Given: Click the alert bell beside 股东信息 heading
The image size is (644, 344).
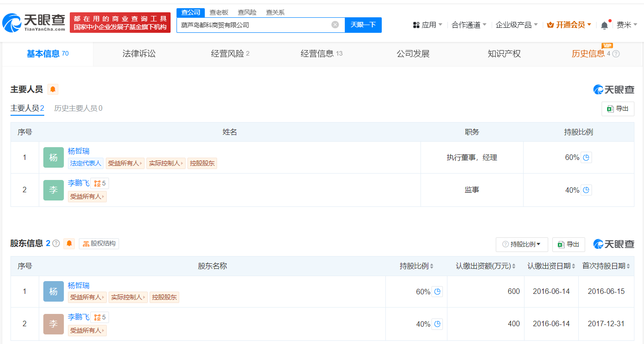Looking at the screenshot, I should [x=69, y=243].
